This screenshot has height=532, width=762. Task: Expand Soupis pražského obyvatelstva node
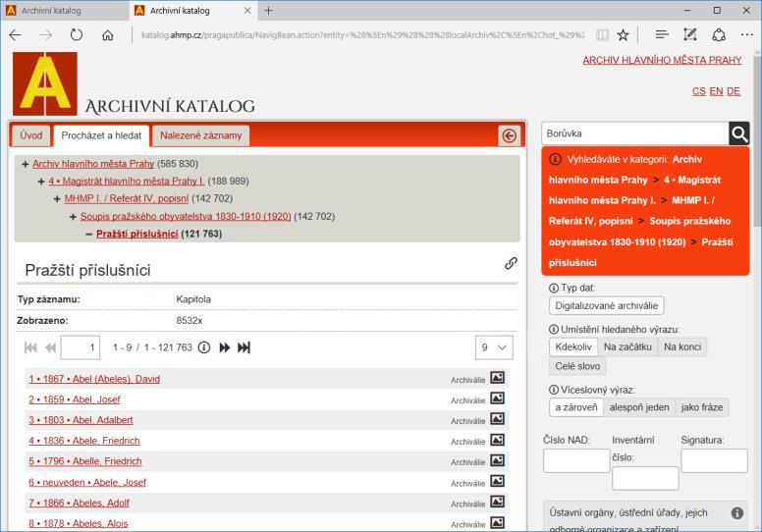73,217
